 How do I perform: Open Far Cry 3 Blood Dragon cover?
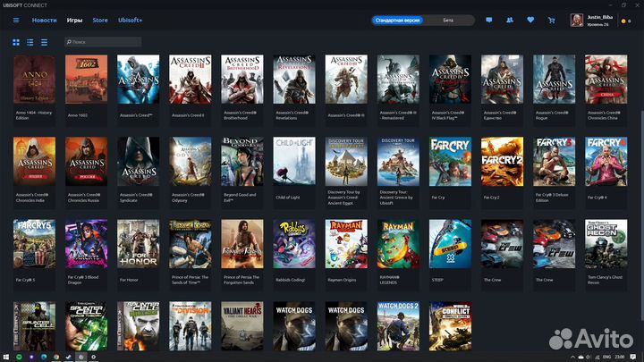click(86, 244)
